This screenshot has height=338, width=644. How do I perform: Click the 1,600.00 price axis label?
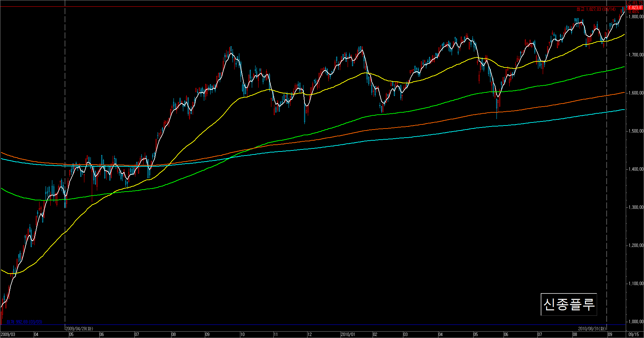[636, 93]
